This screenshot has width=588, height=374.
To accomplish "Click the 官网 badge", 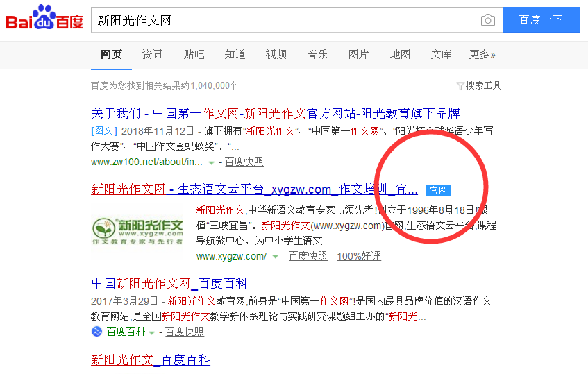I will point(438,190).
